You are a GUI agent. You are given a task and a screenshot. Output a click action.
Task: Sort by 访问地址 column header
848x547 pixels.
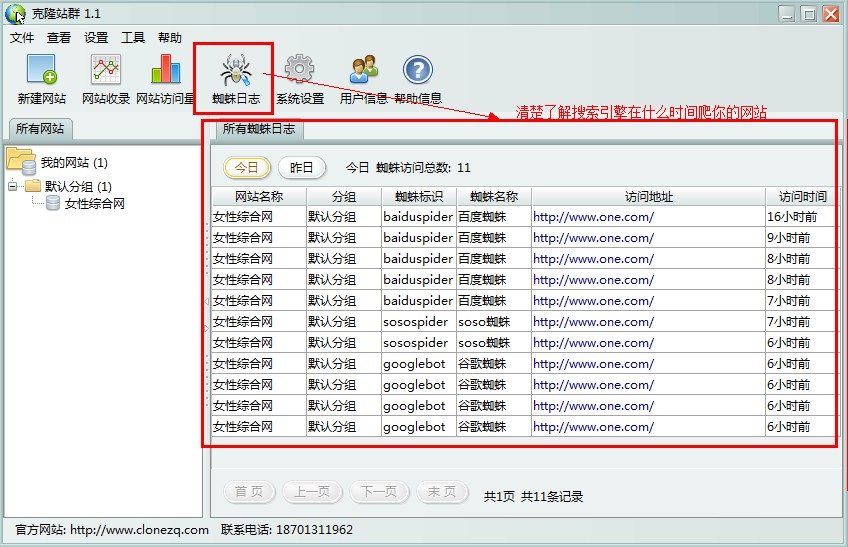(x=648, y=196)
